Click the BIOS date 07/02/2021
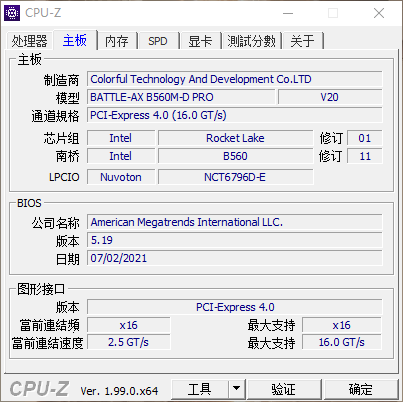Viewport: 403px width, 402px height. click(x=235, y=258)
